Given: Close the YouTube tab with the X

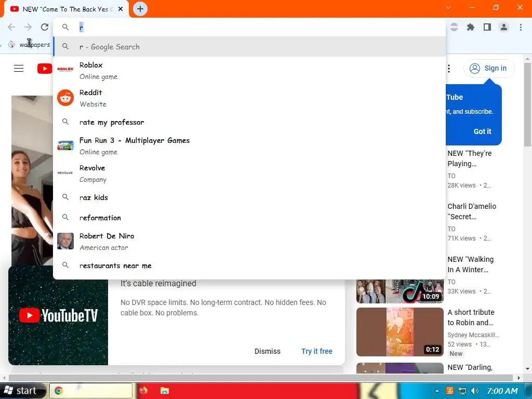Looking at the screenshot, I should [x=121, y=9].
